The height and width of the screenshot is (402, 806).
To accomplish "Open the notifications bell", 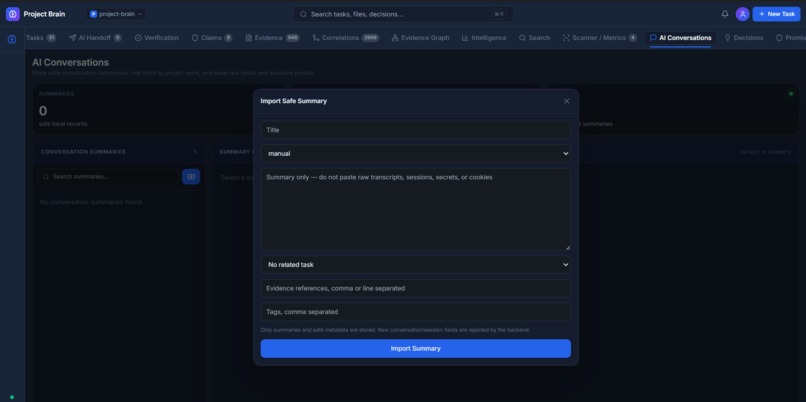I will [725, 14].
